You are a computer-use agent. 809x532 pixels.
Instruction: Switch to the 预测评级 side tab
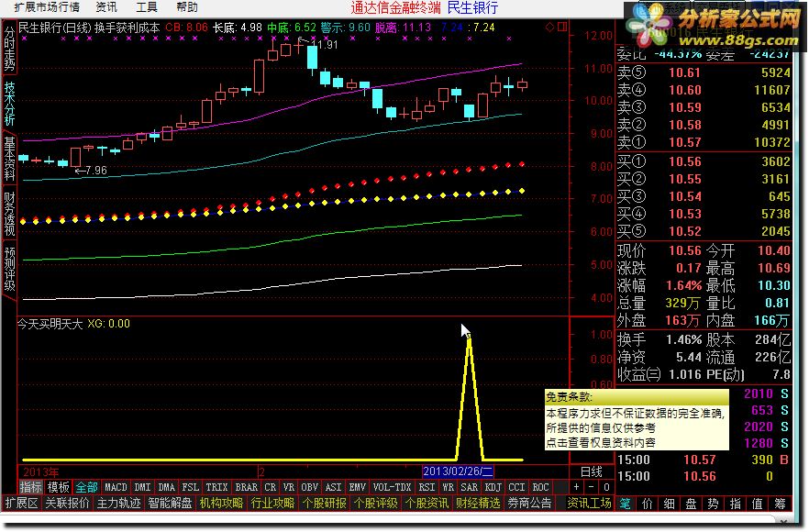[x=9, y=269]
